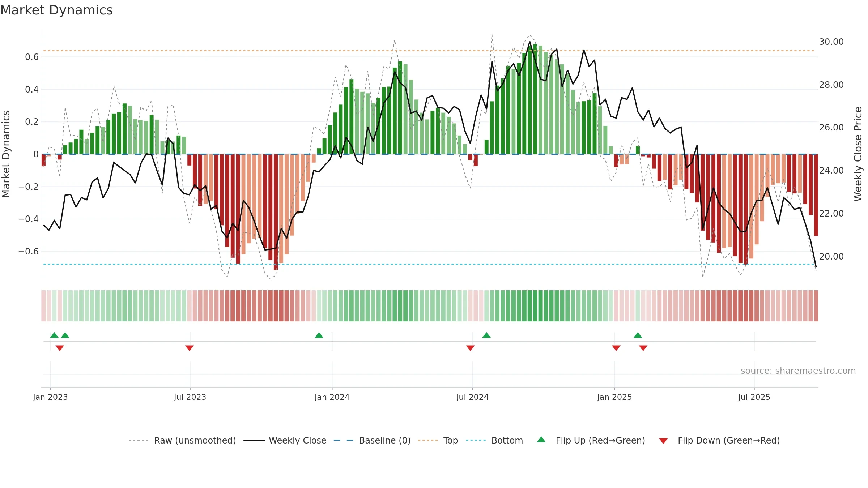Toggle the Flip Up (Red→Green) legend entry
Image resolution: width=868 pixels, height=488 pixels.
point(591,440)
